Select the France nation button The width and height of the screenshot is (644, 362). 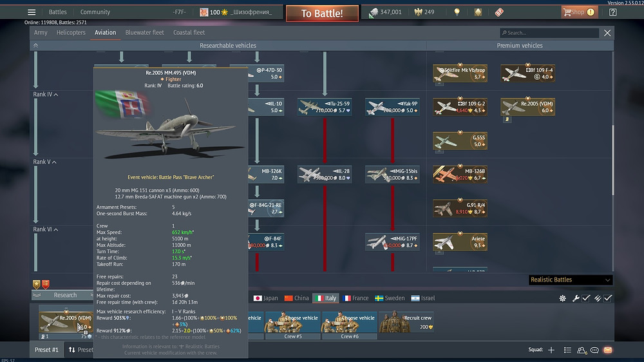click(x=355, y=298)
